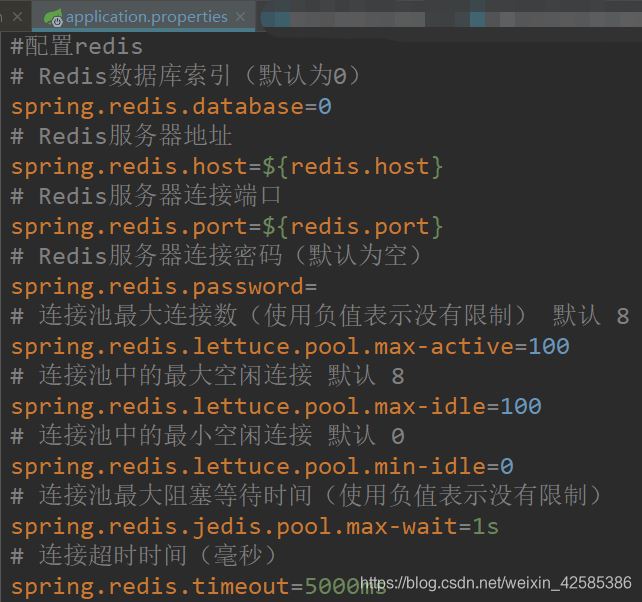Click the '#配置redis' comment line

click(77, 47)
